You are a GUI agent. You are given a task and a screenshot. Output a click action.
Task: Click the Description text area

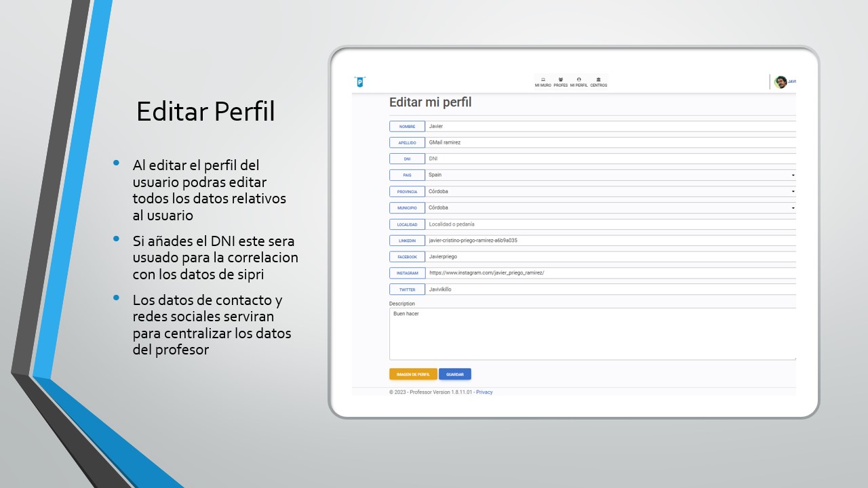point(593,334)
